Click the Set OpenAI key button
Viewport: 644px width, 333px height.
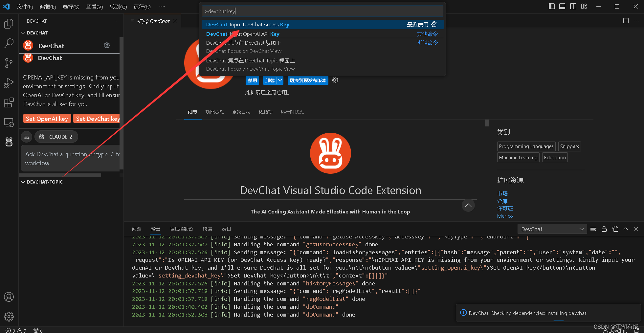point(47,119)
